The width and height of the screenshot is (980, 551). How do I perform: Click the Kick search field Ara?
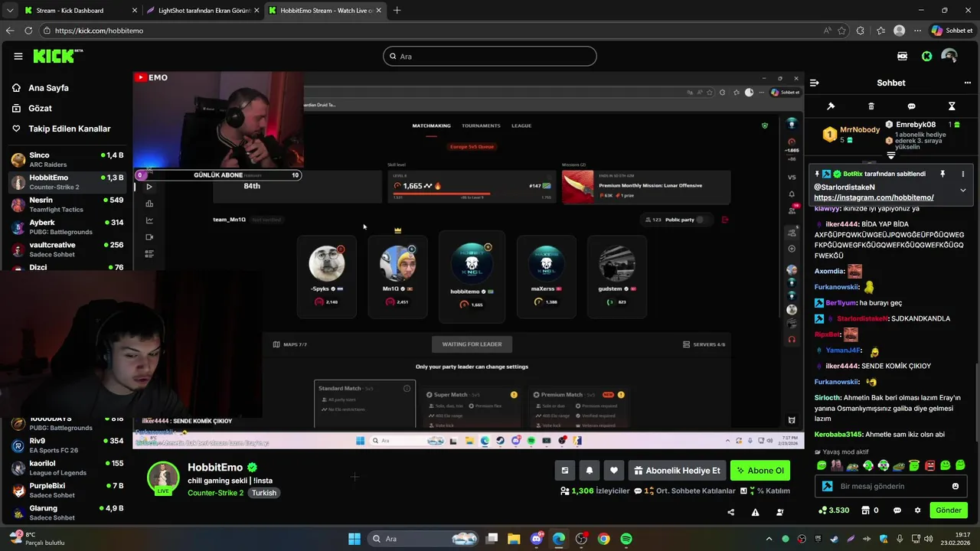490,56
